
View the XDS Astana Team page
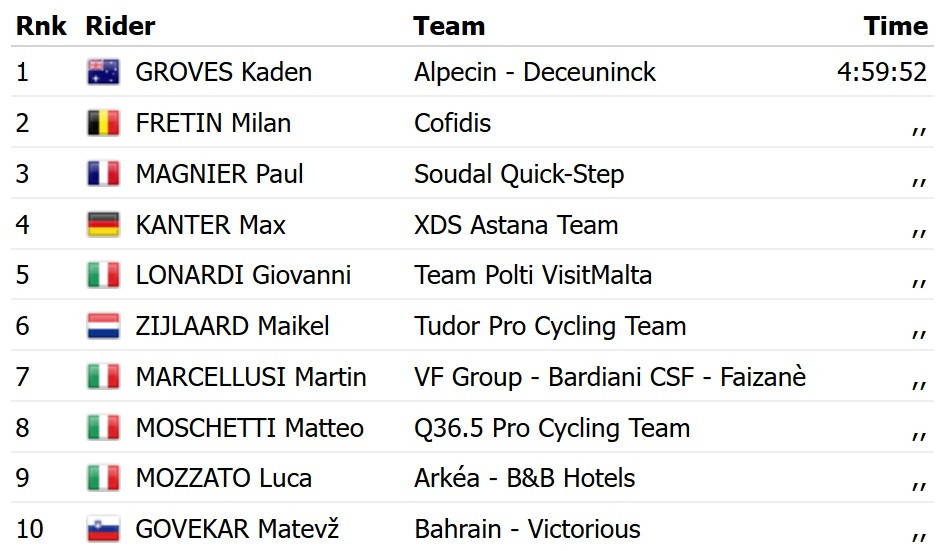pyautogui.click(x=516, y=226)
